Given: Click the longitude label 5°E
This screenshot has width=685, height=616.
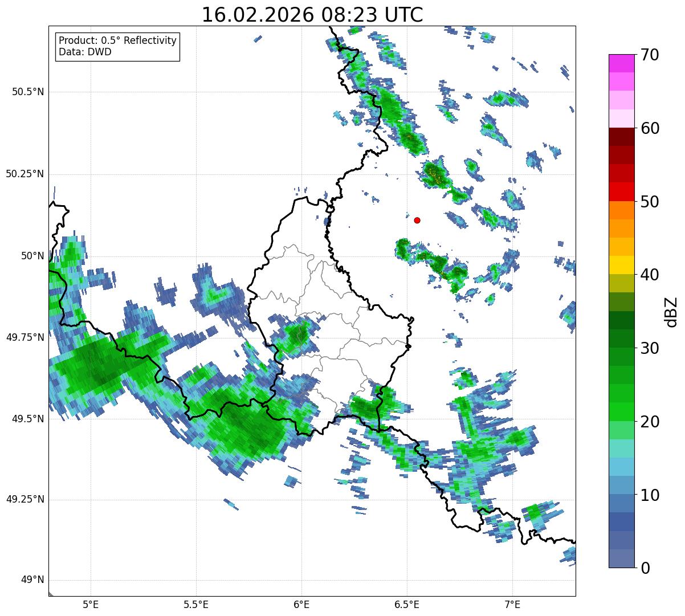Looking at the screenshot, I should (91, 604).
